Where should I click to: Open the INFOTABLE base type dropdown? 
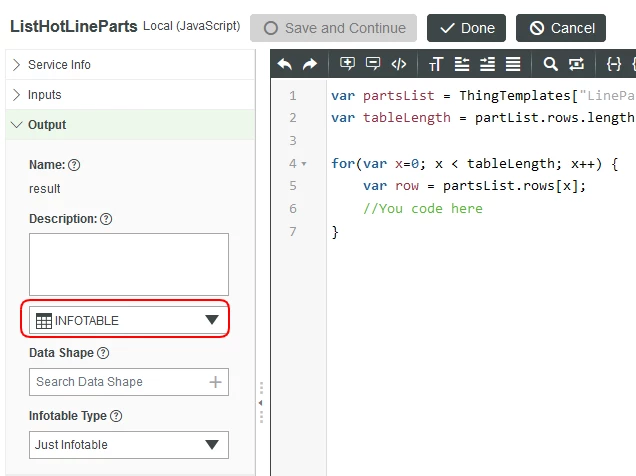pyautogui.click(x=129, y=320)
